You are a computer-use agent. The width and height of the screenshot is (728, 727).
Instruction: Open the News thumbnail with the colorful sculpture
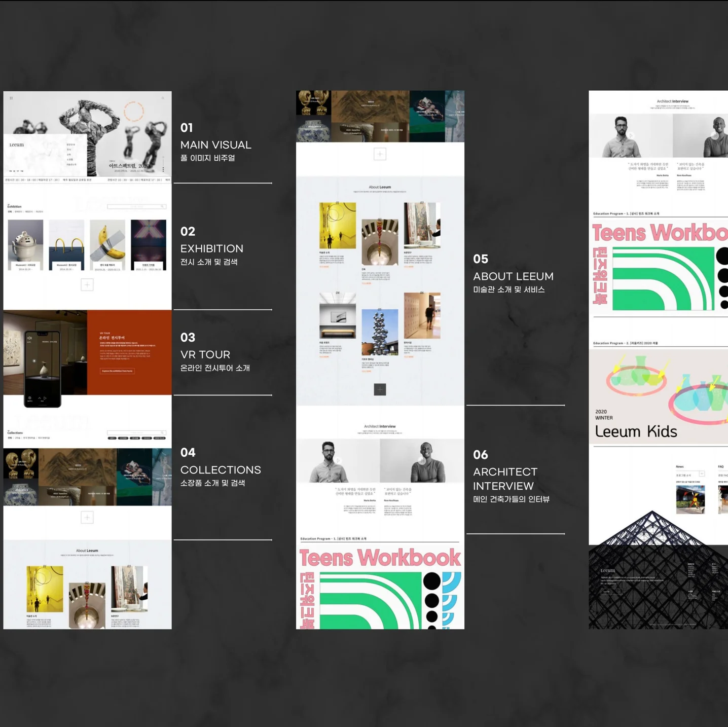[690, 499]
